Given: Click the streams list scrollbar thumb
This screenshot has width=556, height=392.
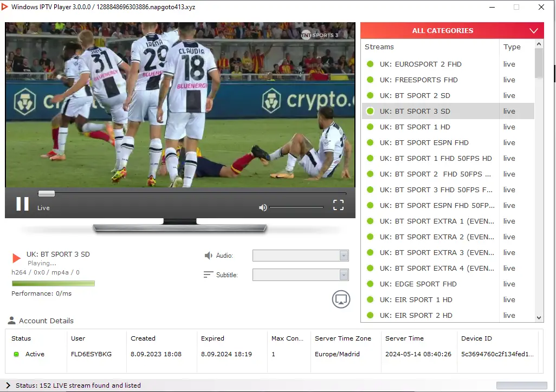Looking at the screenshot, I should click(539, 63).
